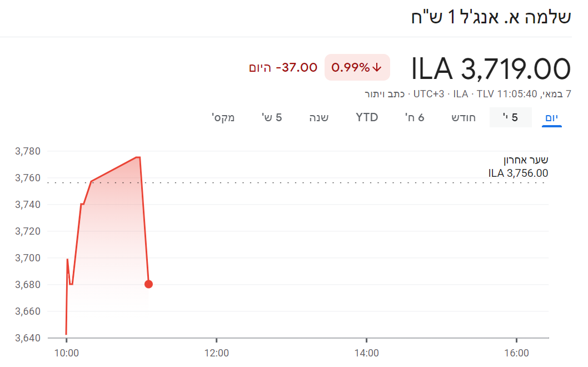Show the 5 ש' (5 years) range
This screenshot has width=588, height=367.
click(x=272, y=117)
